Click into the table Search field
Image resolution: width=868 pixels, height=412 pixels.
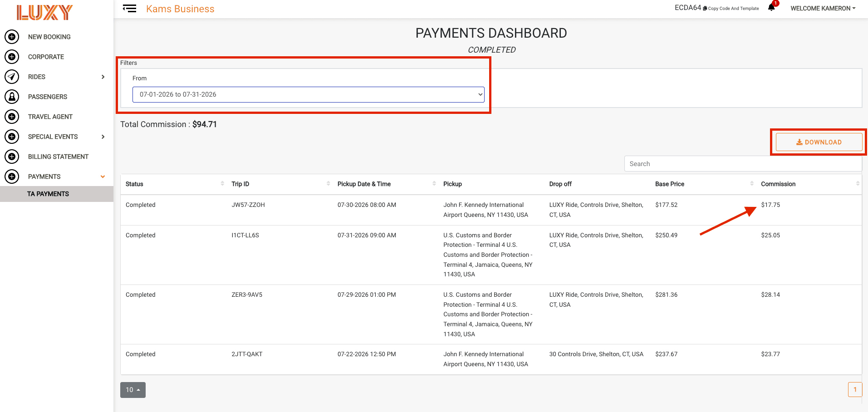tap(743, 164)
